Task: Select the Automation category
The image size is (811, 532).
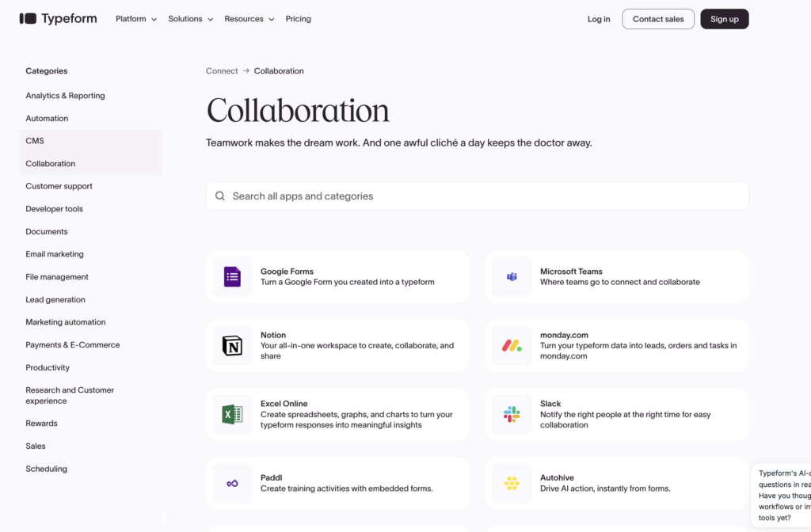Action: pyautogui.click(x=47, y=119)
